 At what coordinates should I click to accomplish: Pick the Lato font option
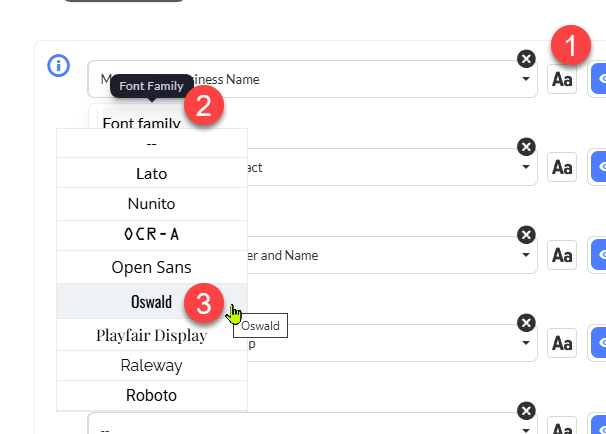pos(152,173)
